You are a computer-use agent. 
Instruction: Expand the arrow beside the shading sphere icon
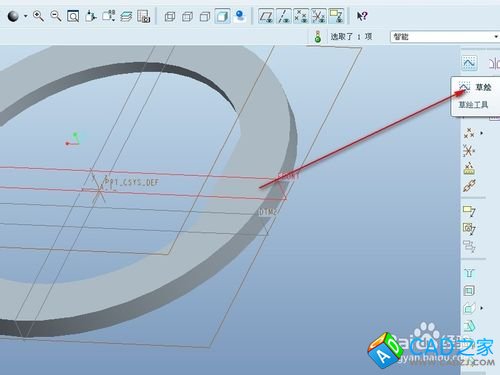click(25, 16)
